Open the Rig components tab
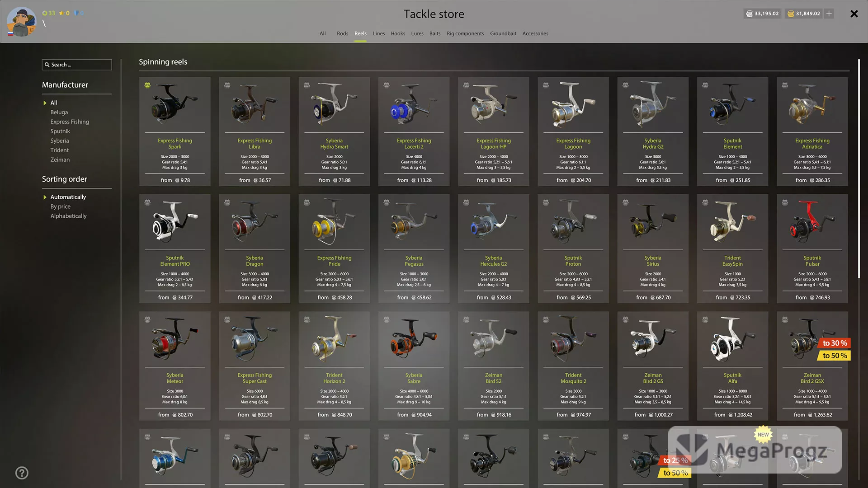Viewport: 868px width, 488px height. [465, 33]
